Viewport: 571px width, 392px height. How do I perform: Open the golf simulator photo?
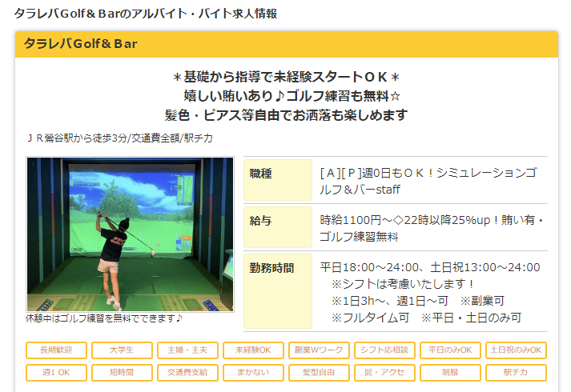point(130,234)
